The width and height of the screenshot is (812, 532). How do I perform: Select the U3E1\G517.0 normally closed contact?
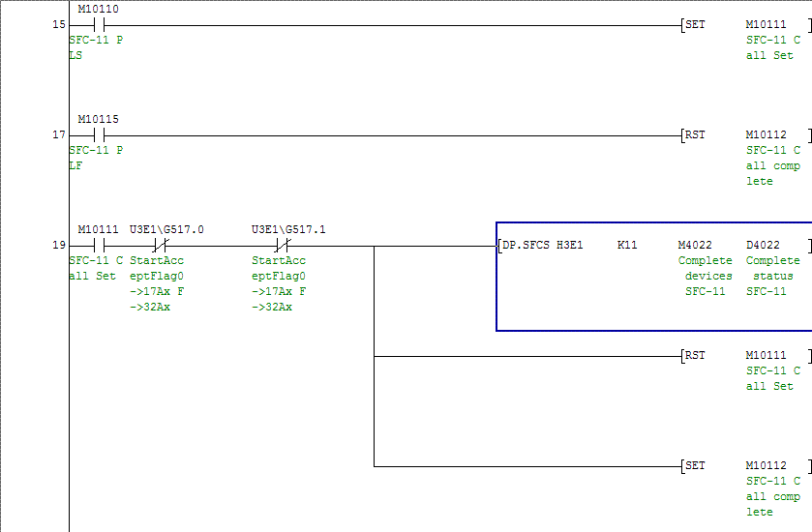(160, 246)
